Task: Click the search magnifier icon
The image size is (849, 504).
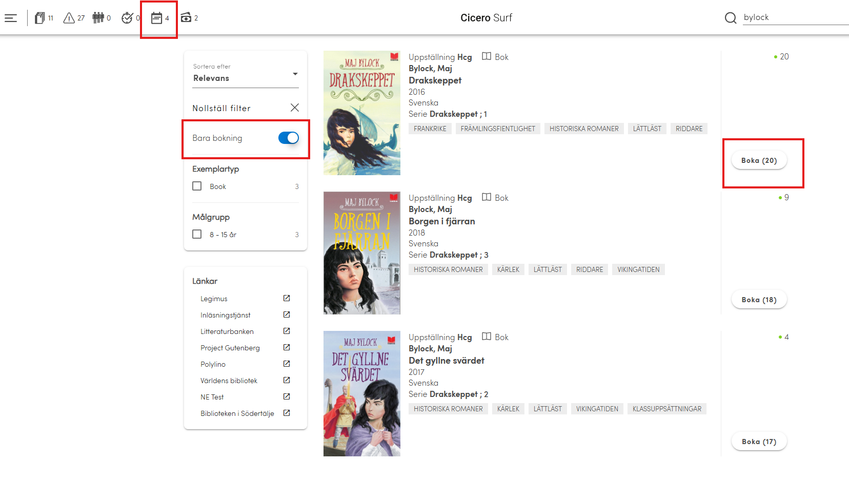Action: click(731, 18)
